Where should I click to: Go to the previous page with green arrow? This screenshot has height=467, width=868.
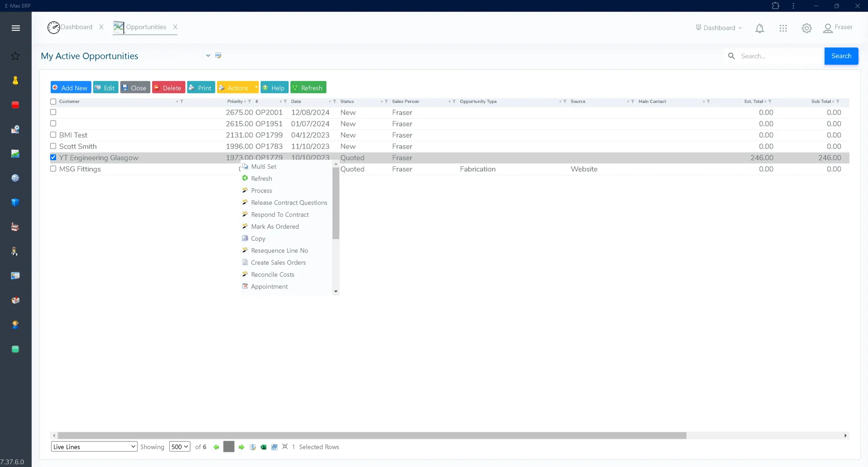216,447
